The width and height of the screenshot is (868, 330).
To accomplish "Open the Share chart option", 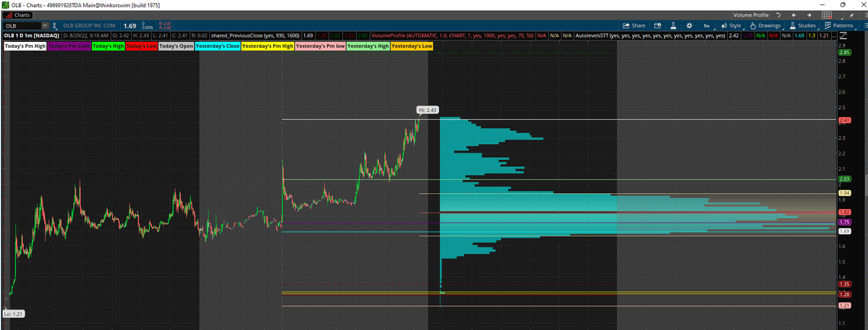I will [x=633, y=25].
